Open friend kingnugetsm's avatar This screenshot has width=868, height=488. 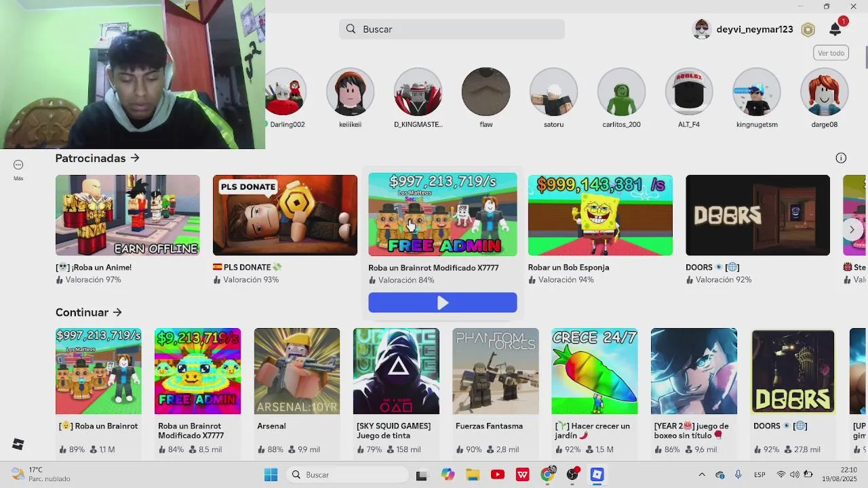click(757, 91)
